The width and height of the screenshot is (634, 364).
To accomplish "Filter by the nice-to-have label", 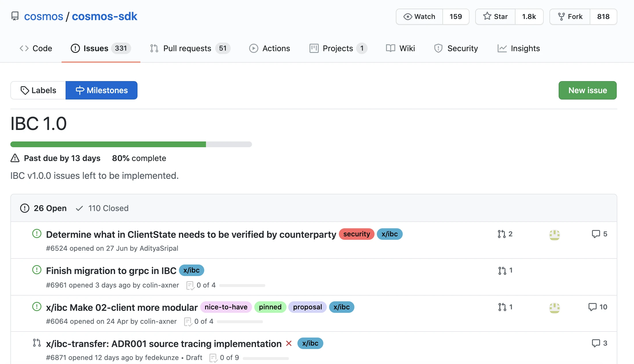I will click(x=226, y=307).
